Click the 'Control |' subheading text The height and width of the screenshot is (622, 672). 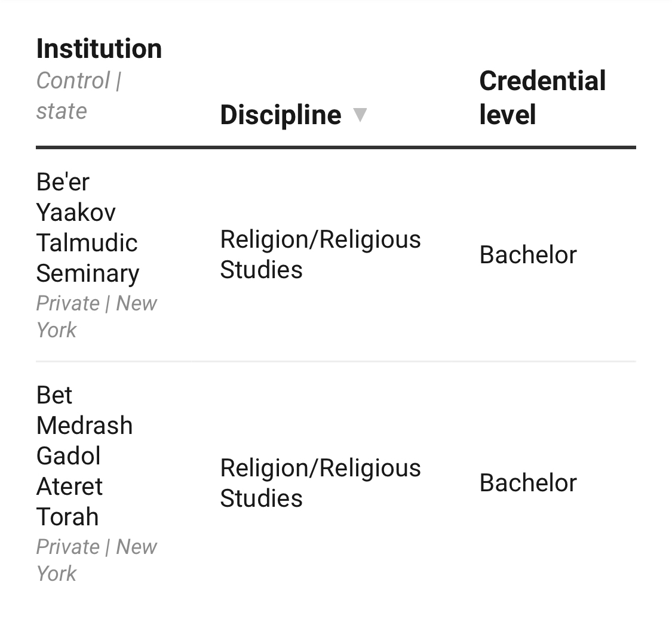click(x=79, y=81)
